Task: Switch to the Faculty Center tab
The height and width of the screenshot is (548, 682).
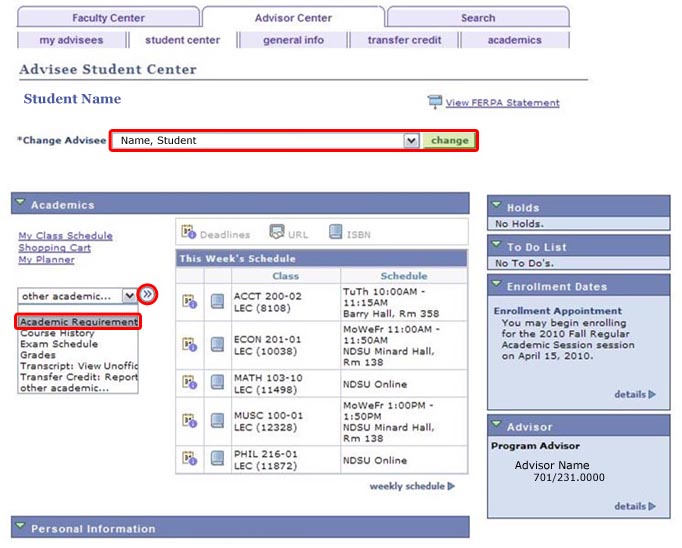Action: (x=108, y=18)
